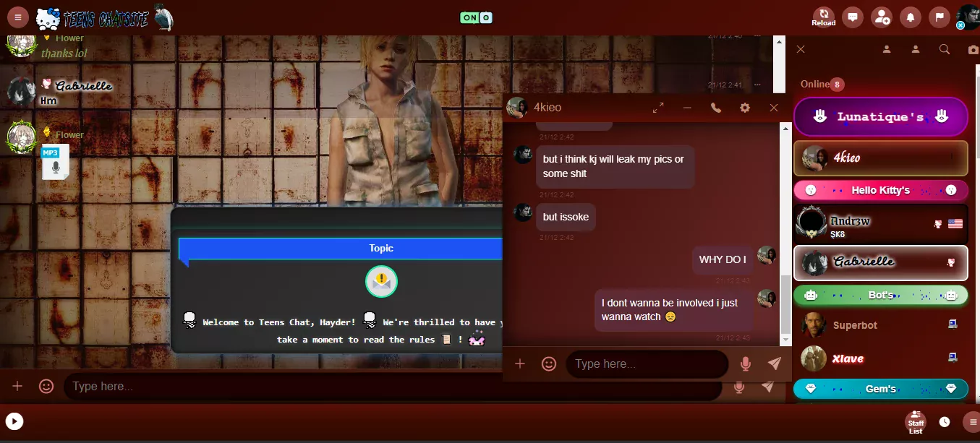Image resolution: width=980 pixels, height=443 pixels.
Task: Click the 4kieo name in chat header
Action: pyautogui.click(x=547, y=108)
